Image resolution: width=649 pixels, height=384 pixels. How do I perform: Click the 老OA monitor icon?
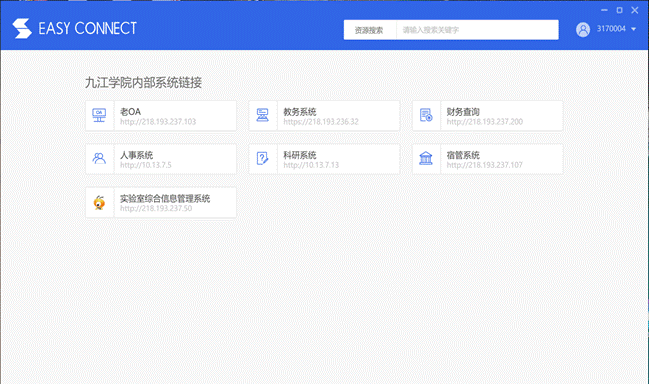pyautogui.click(x=99, y=115)
